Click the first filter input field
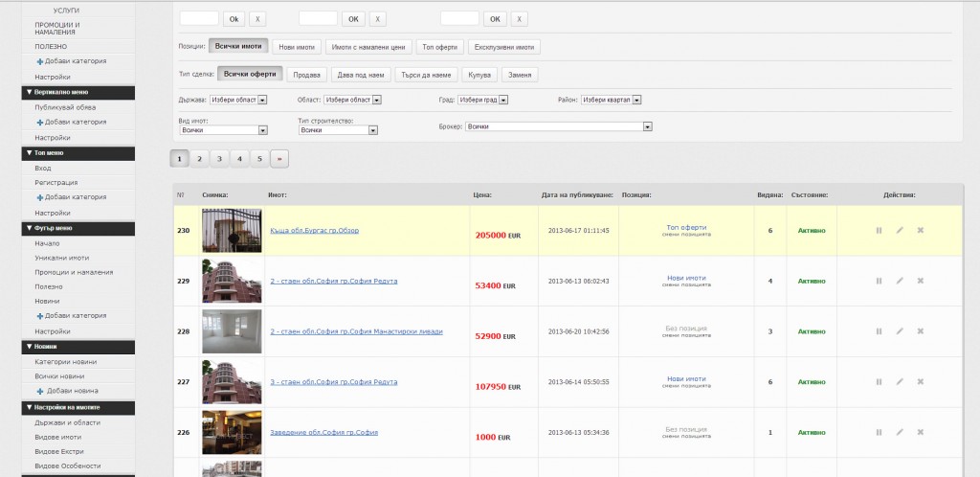980x477 pixels. pos(199,18)
